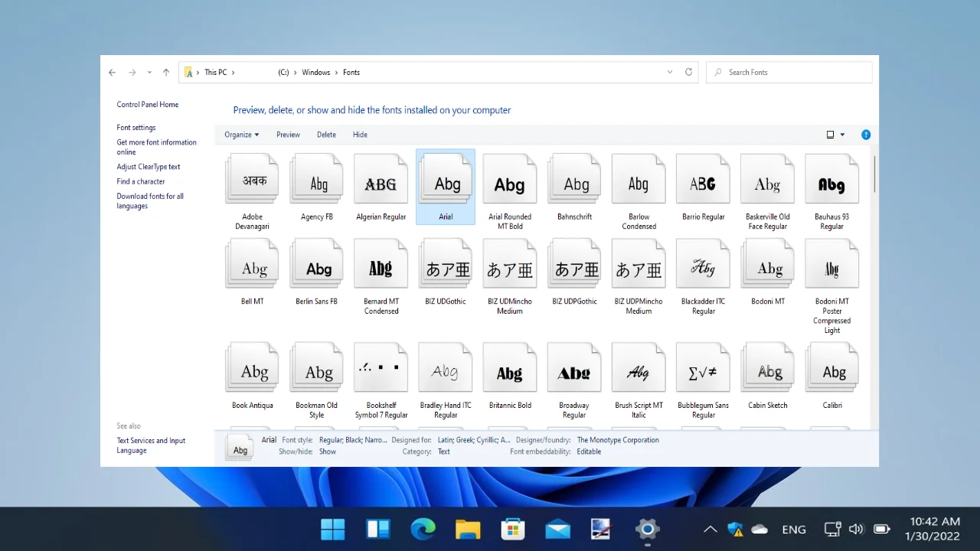Screen dimensions: 980x551
Task: Select the Book Antiqua font icon
Action: (252, 368)
